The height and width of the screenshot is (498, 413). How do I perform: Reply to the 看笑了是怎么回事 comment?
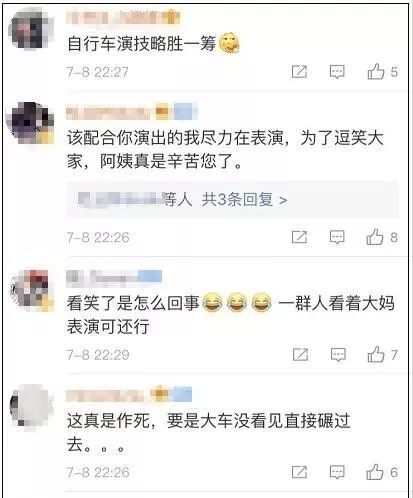338,355
